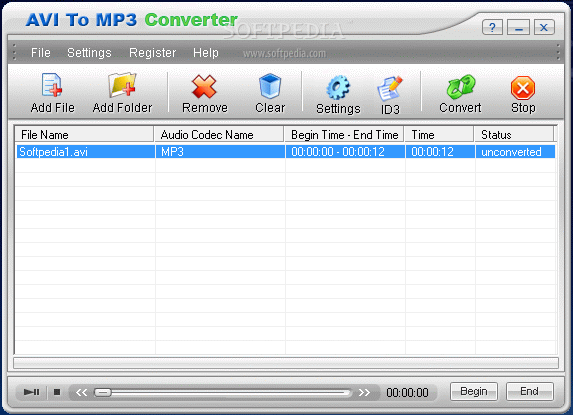Open the Help menu
The width and height of the screenshot is (573, 415).
206,53
